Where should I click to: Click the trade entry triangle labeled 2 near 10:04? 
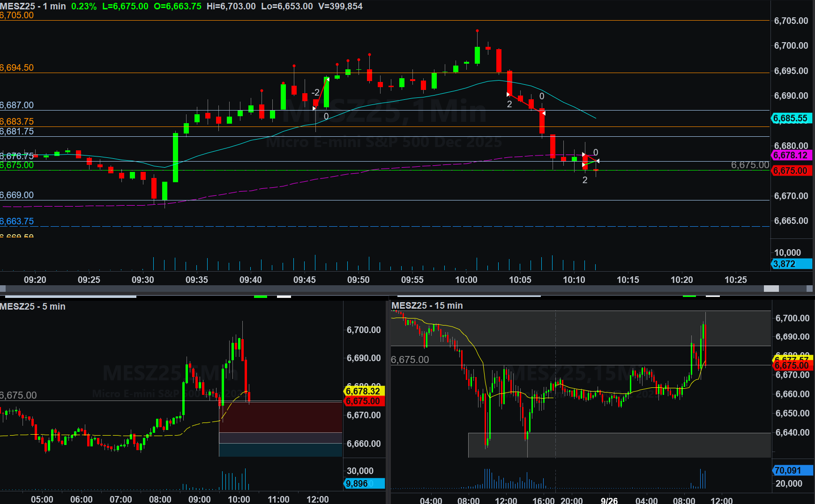pos(508,95)
